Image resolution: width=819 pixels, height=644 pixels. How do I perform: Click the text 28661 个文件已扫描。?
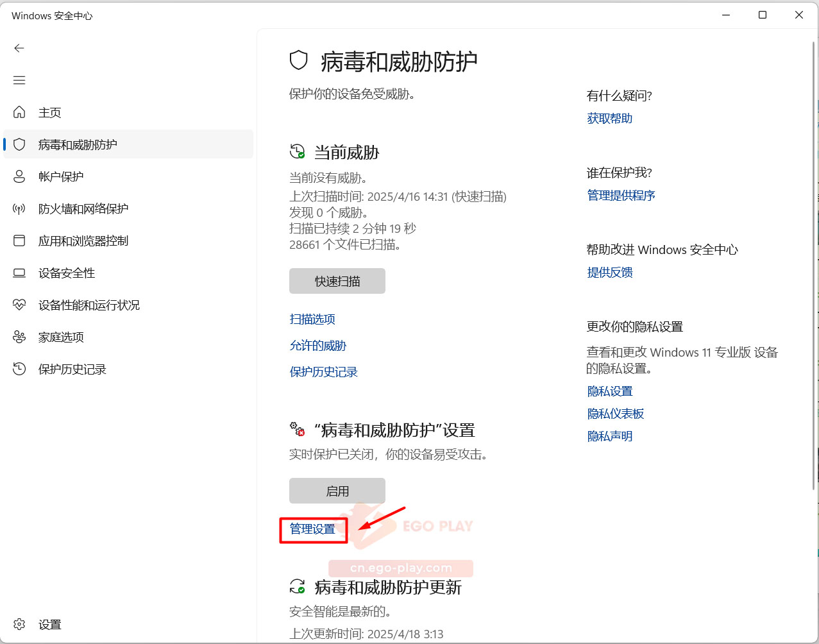pos(345,244)
